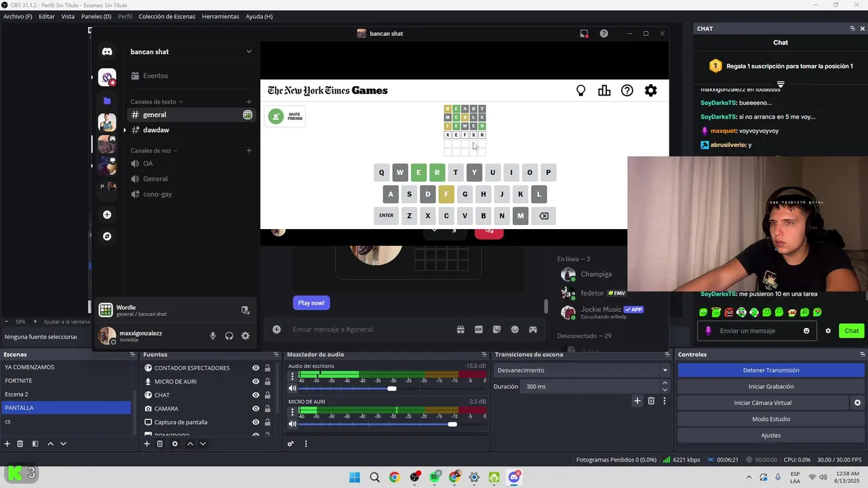Open source properties gear in Fuentes
This screenshot has height=488, width=868.
175,444
